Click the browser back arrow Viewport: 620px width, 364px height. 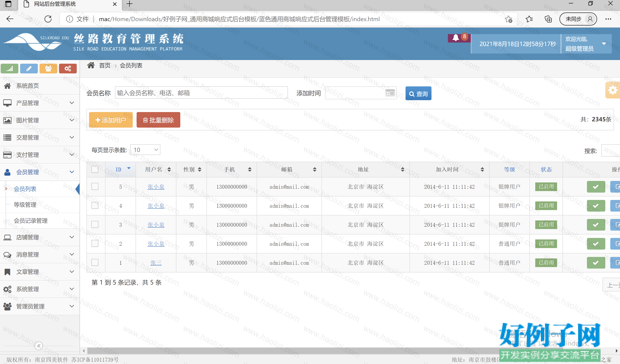tap(10, 19)
